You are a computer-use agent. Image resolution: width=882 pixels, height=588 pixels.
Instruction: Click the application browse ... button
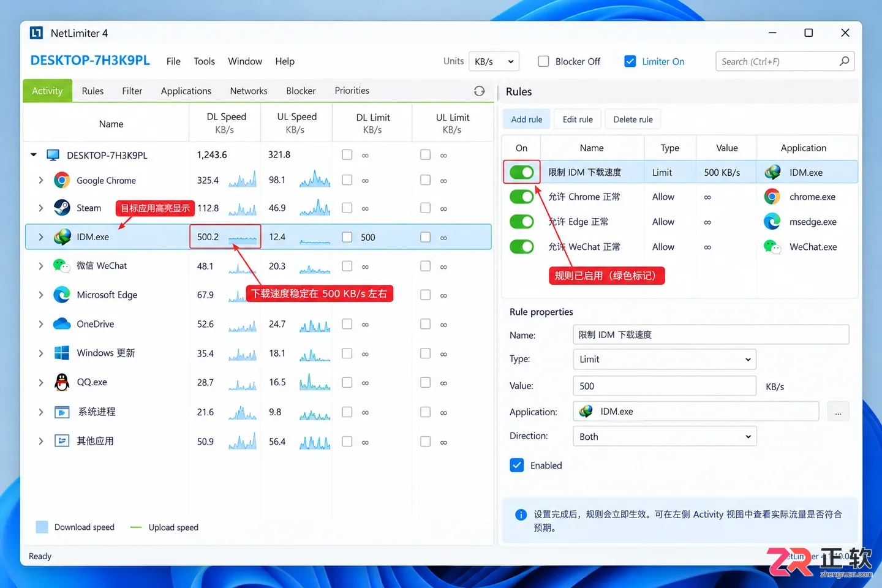tap(838, 412)
